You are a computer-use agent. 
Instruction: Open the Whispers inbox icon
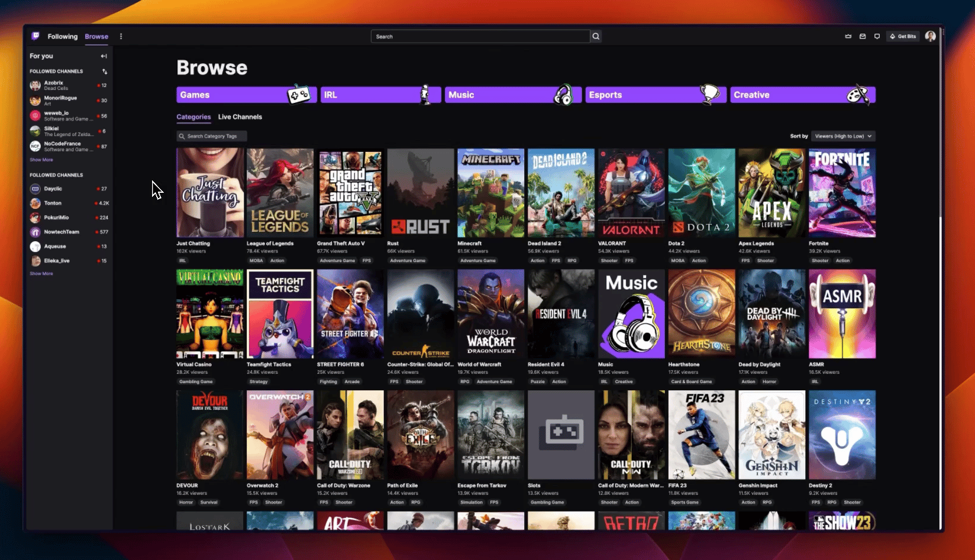coord(863,36)
